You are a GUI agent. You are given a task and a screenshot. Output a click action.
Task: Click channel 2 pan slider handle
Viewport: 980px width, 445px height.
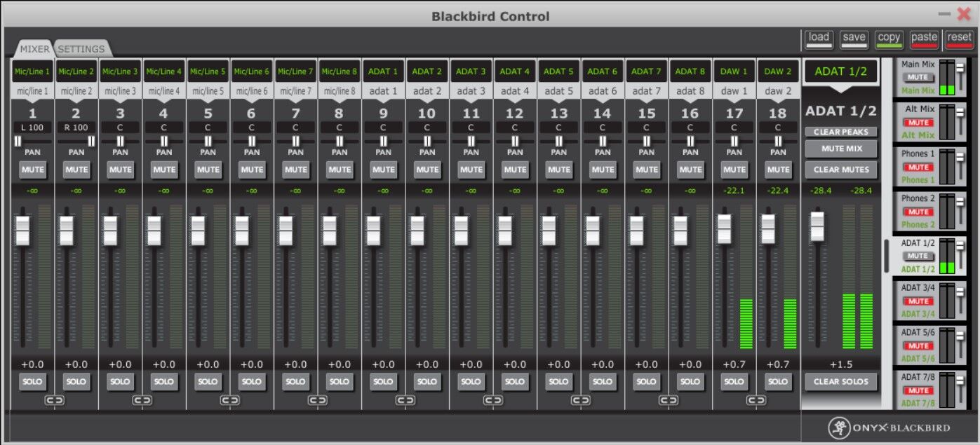tap(91, 141)
